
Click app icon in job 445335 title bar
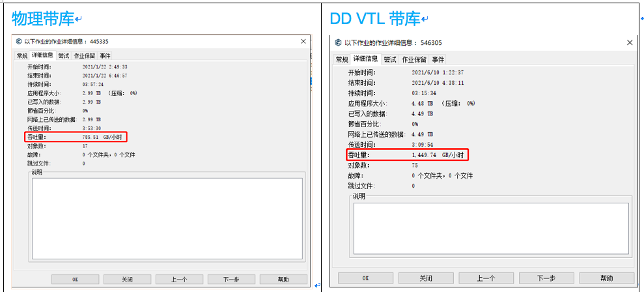tap(18, 41)
